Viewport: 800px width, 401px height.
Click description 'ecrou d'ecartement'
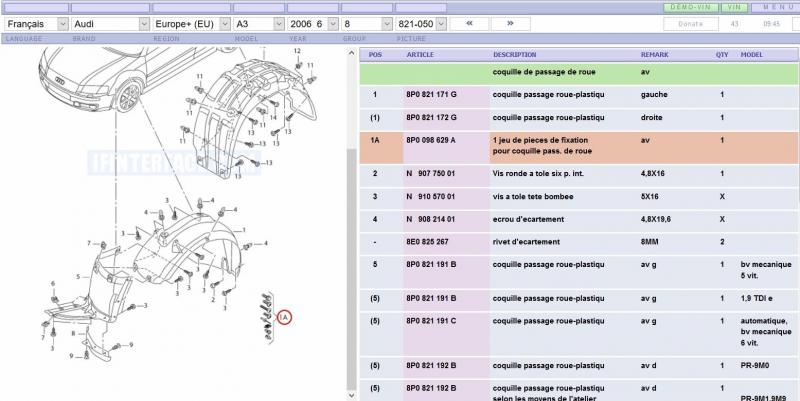[528, 219]
